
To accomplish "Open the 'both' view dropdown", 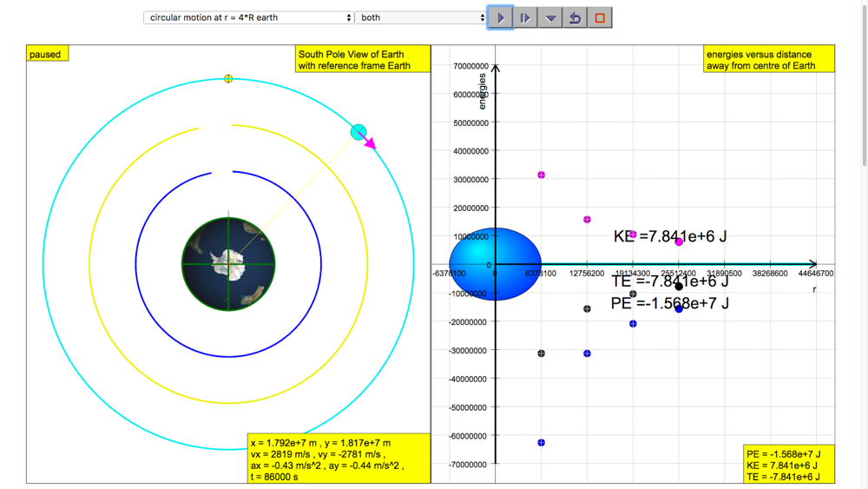I will pyautogui.click(x=422, y=17).
